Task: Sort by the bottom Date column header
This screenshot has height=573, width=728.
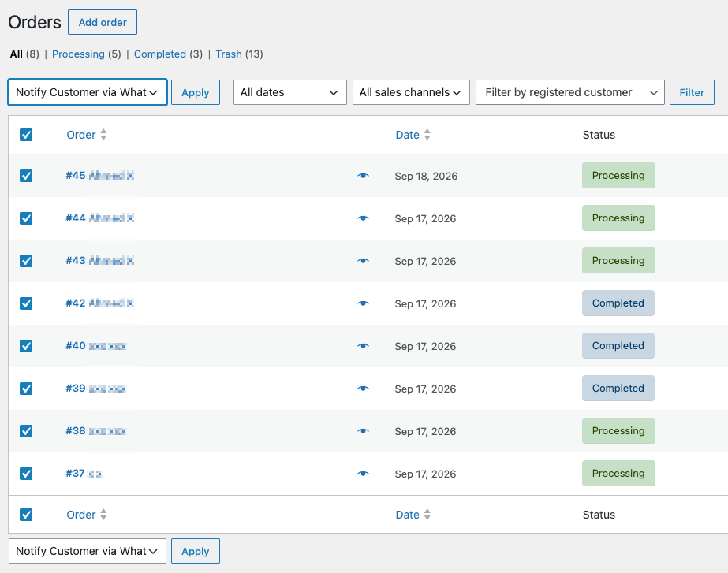Action: (x=407, y=515)
